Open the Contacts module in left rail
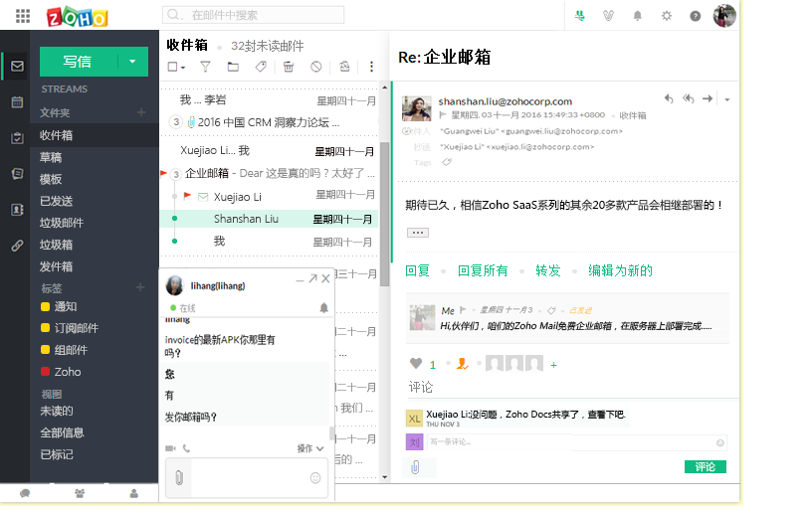Screen dimensions: 812x512 (17, 210)
